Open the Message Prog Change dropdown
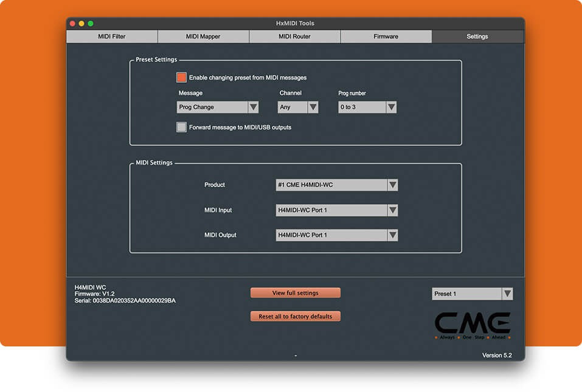Screen dimensions: 582x392 click(218, 107)
